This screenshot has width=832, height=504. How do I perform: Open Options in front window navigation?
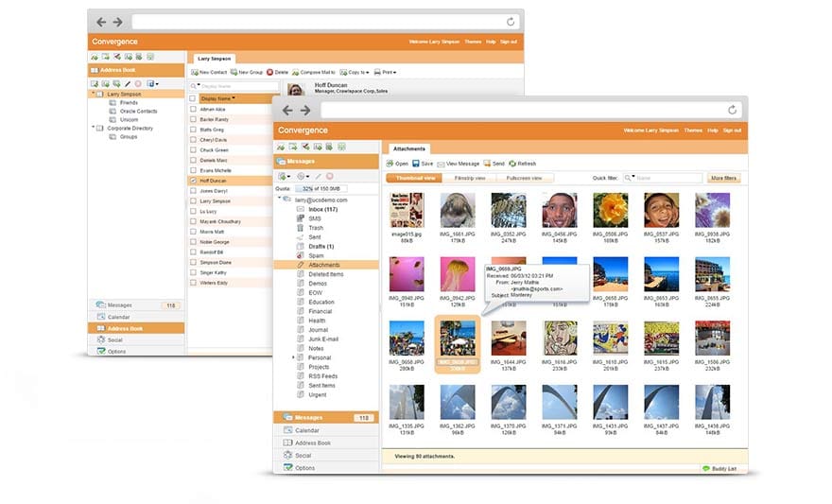(305, 468)
